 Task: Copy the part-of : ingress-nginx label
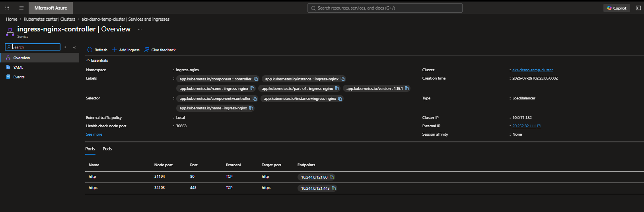point(337,88)
